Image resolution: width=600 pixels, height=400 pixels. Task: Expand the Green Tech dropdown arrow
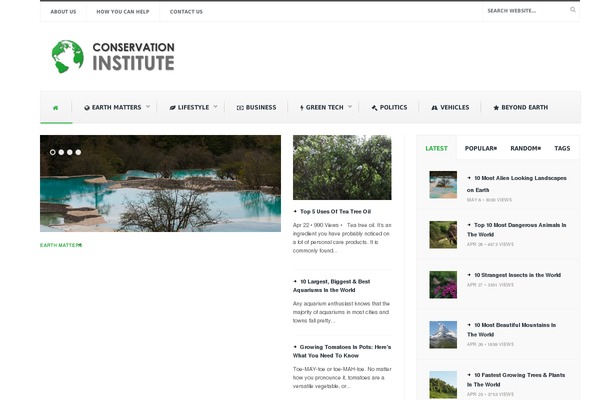click(350, 107)
